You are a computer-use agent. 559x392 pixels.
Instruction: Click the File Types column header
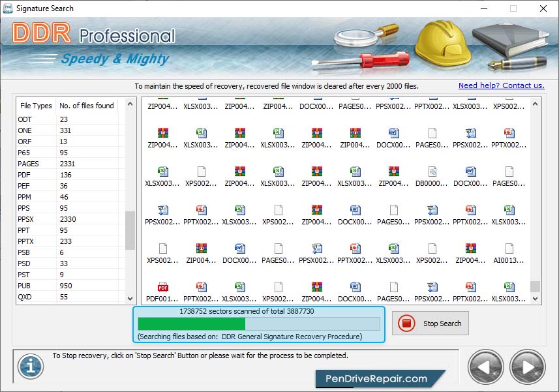pos(36,106)
